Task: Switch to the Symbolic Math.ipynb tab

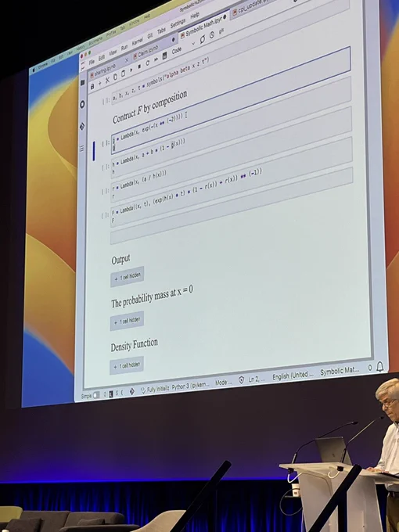Action: (204, 27)
